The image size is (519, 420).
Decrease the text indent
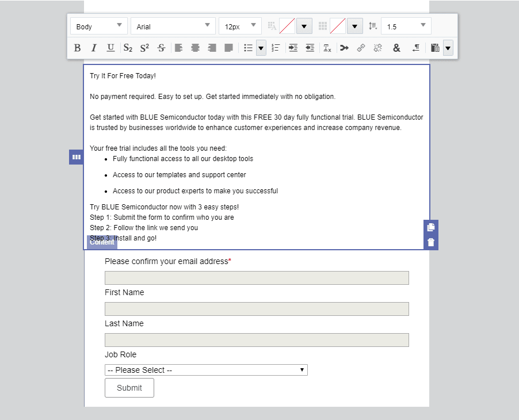point(310,48)
